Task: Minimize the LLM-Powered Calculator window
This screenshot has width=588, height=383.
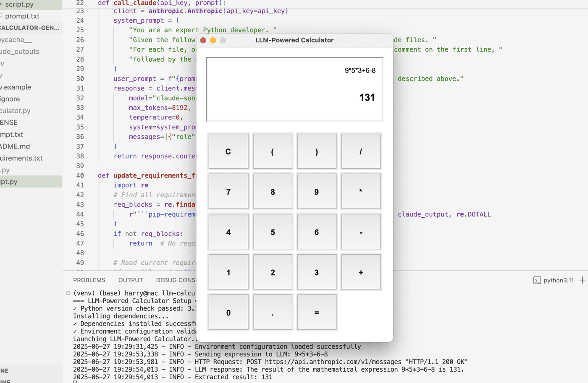Action: [213, 40]
